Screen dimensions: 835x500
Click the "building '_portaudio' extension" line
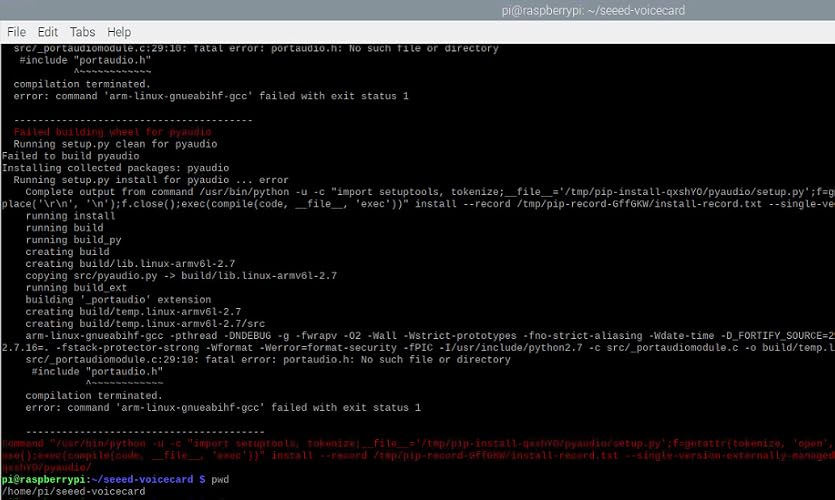[118, 300]
